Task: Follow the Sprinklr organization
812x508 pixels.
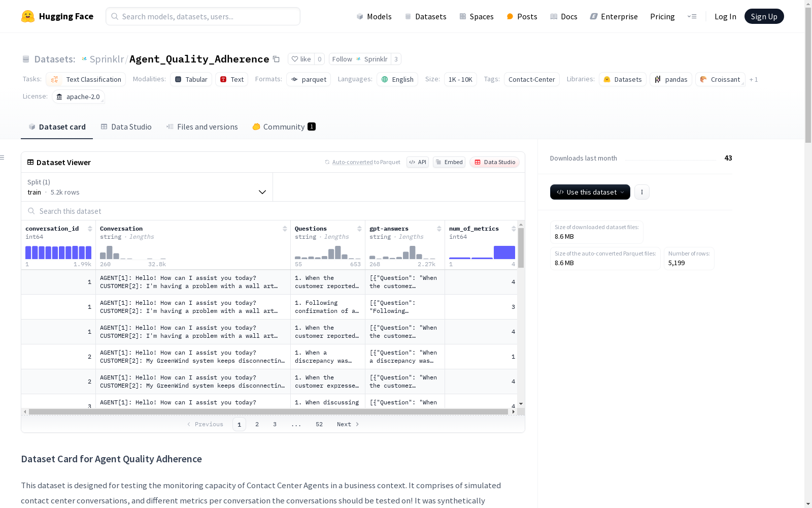Action: (x=360, y=59)
